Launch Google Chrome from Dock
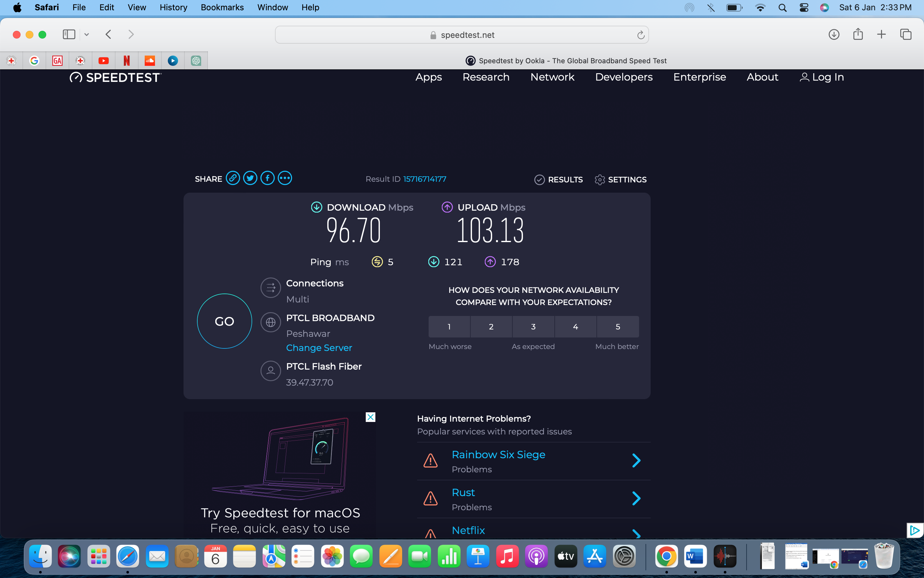The width and height of the screenshot is (924, 578). click(x=666, y=556)
